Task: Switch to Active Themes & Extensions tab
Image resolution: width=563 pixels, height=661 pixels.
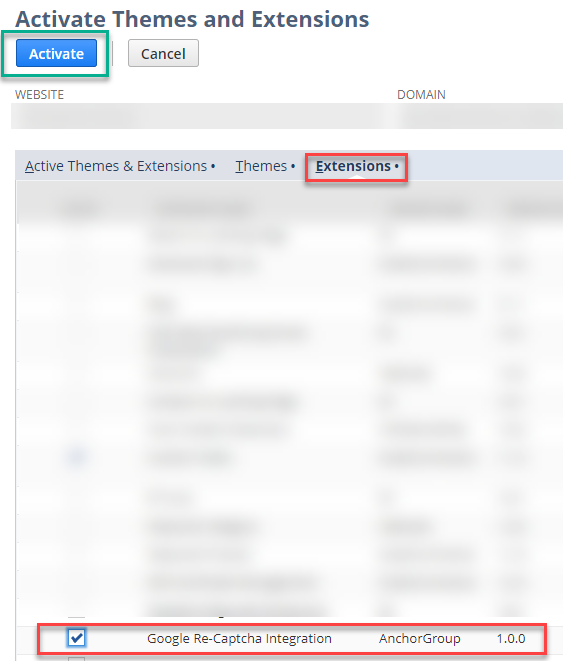Action: pos(116,166)
